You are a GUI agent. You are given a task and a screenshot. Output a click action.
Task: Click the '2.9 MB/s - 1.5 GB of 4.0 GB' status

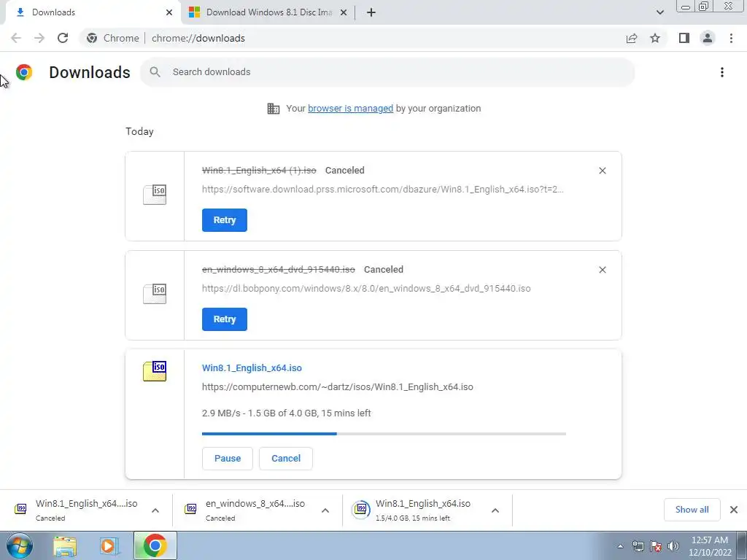pos(286,413)
